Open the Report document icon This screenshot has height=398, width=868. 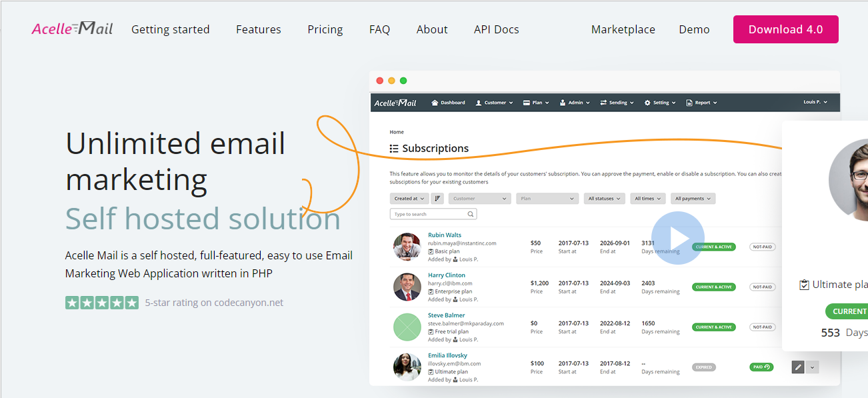689,102
